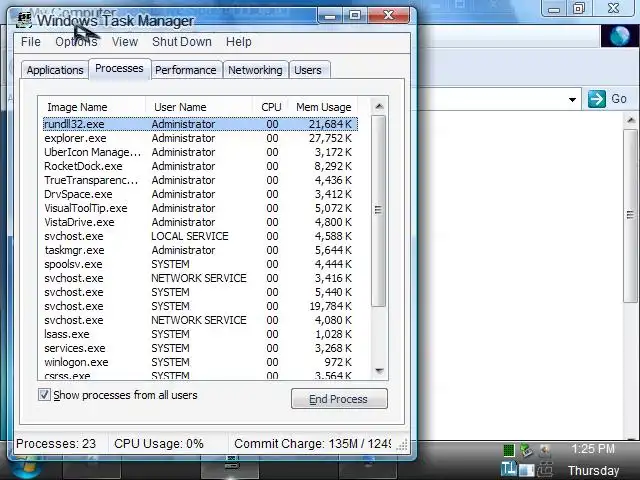
Task: Click the address bar input field
Action: pos(492,99)
